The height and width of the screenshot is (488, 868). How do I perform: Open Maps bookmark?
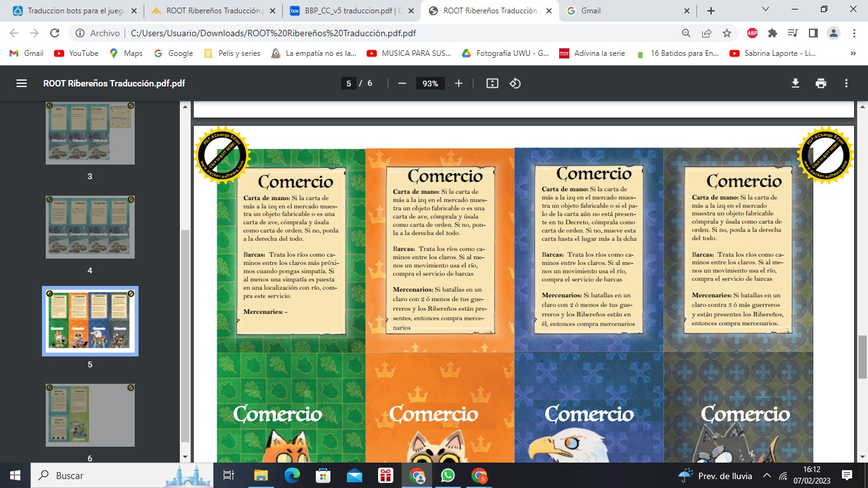pos(126,53)
